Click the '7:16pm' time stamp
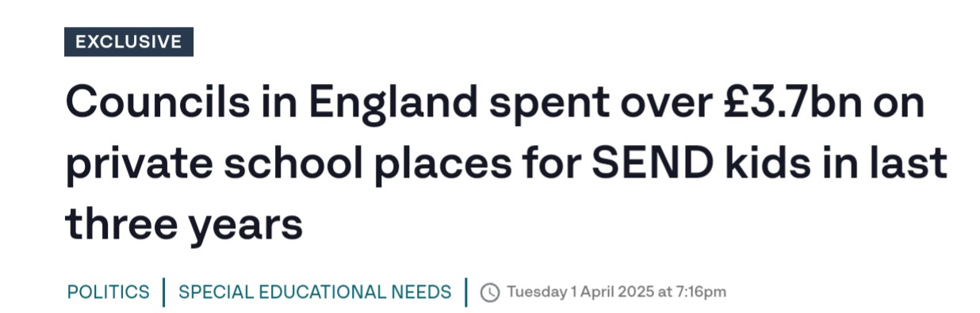This screenshot has width=980, height=313. (x=702, y=292)
